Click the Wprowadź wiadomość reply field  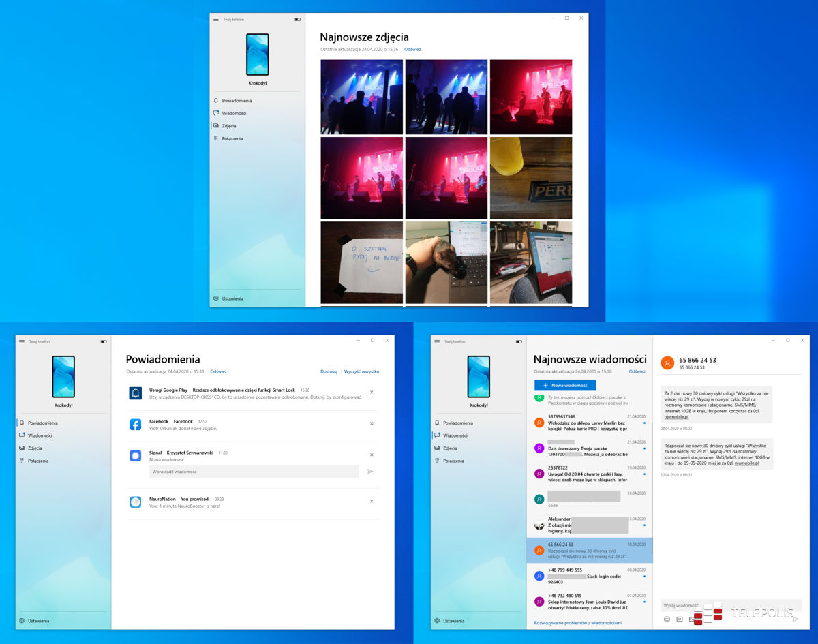(x=254, y=471)
